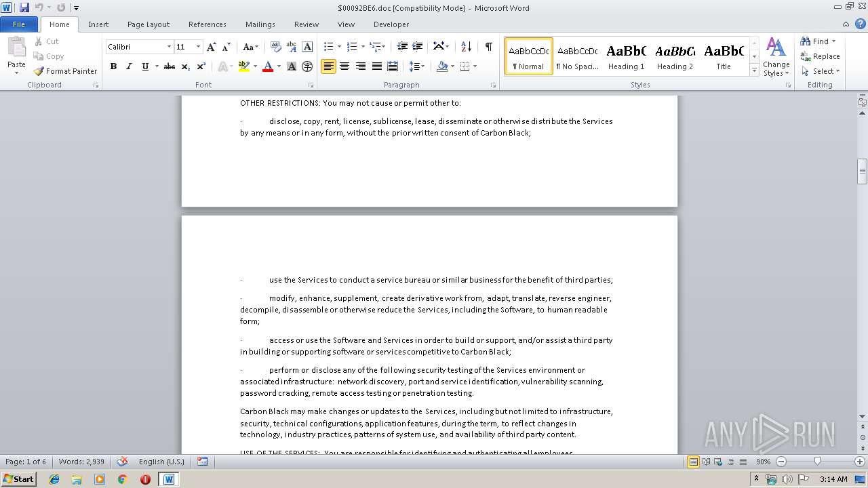Expand the bullets list dropdown
Screen dimensions: 868x488
tap(340, 47)
